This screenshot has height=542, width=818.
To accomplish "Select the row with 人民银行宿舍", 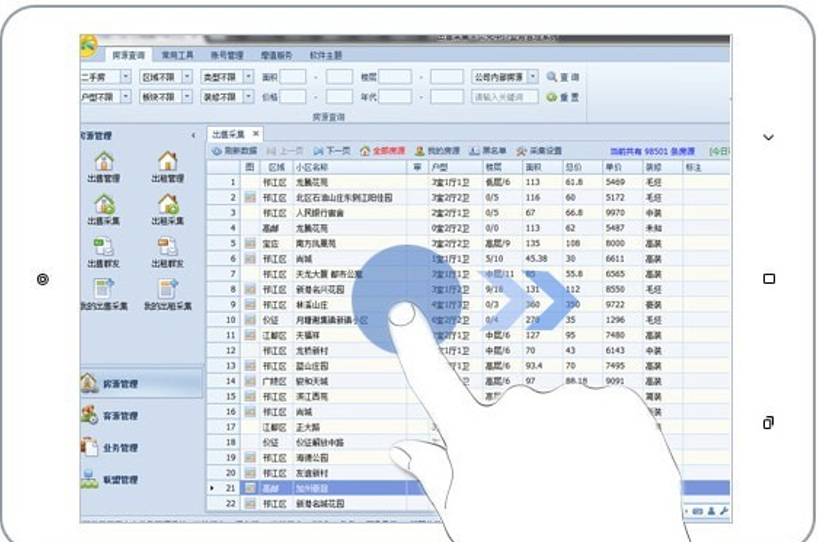I will point(468,213).
